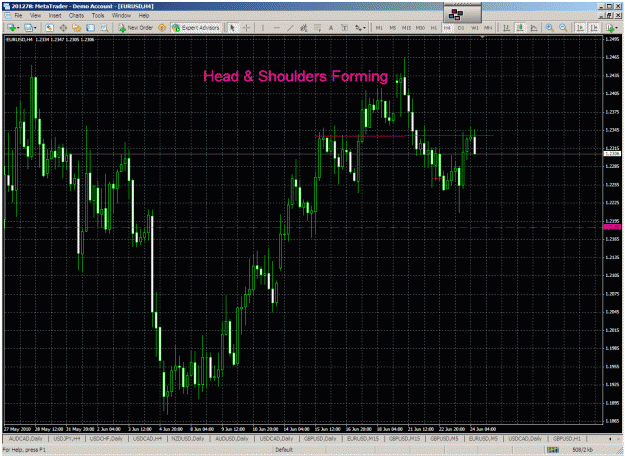The height and width of the screenshot is (456, 625).
Task: Switch to H1 timeframe
Action: (434, 28)
